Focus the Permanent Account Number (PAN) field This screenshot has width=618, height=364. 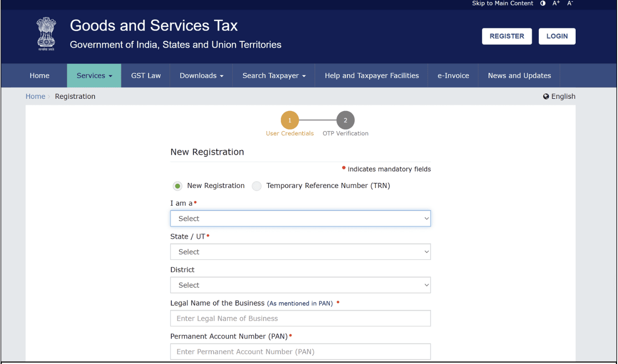[x=301, y=352]
